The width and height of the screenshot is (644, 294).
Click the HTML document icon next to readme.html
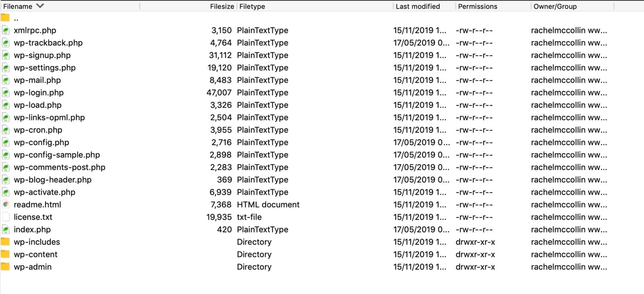point(6,205)
